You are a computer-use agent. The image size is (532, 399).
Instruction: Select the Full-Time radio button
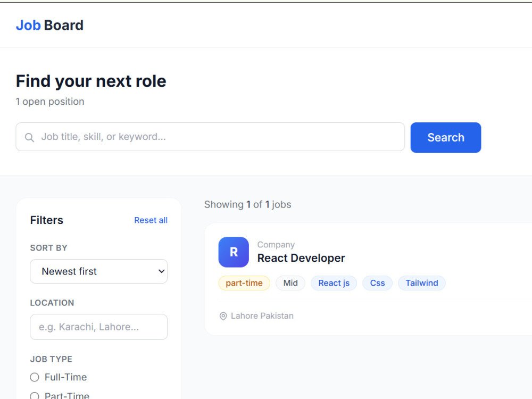34,377
